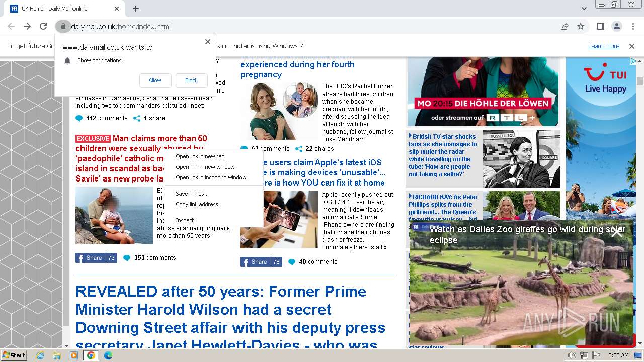Allow notifications from dailymail.co.uk

coord(155,80)
